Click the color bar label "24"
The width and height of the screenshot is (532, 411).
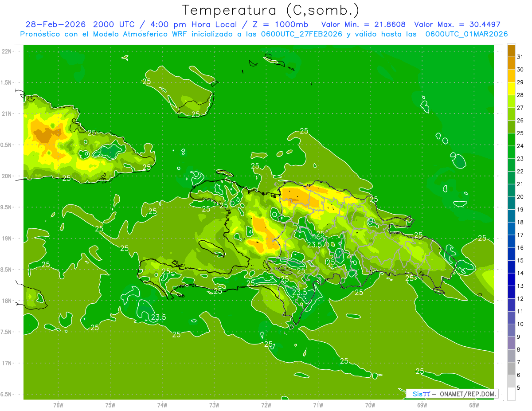tap(520, 146)
